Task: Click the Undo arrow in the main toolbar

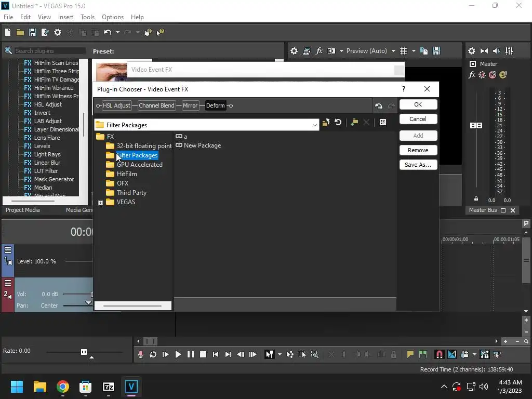Action: [x=108, y=32]
